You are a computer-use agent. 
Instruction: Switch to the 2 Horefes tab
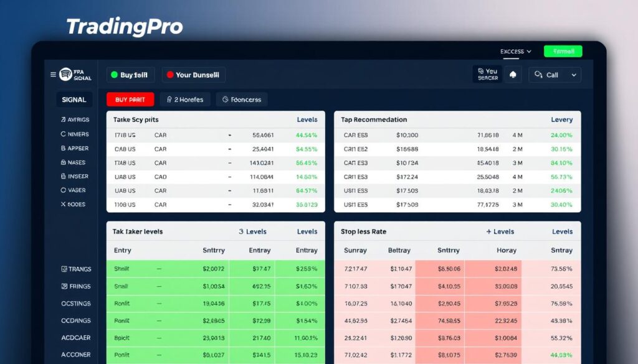click(x=184, y=100)
